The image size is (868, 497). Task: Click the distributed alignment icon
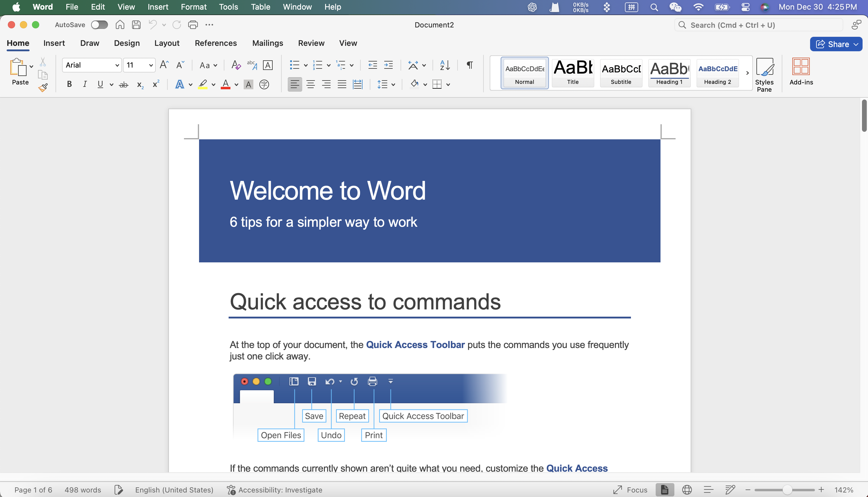click(358, 84)
